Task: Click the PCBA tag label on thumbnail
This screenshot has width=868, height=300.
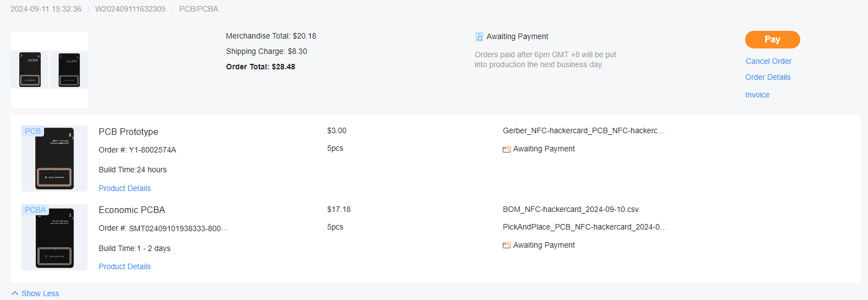Action: (35, 210)
